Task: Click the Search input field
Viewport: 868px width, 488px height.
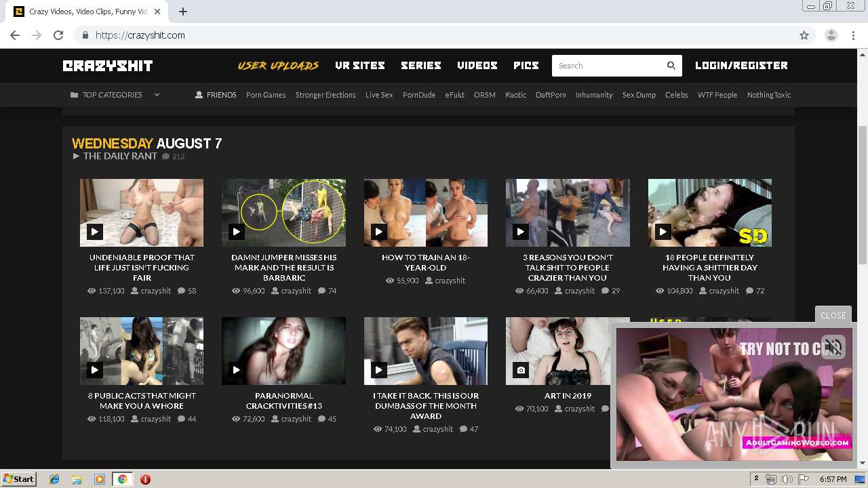Action: pos(608,66)
